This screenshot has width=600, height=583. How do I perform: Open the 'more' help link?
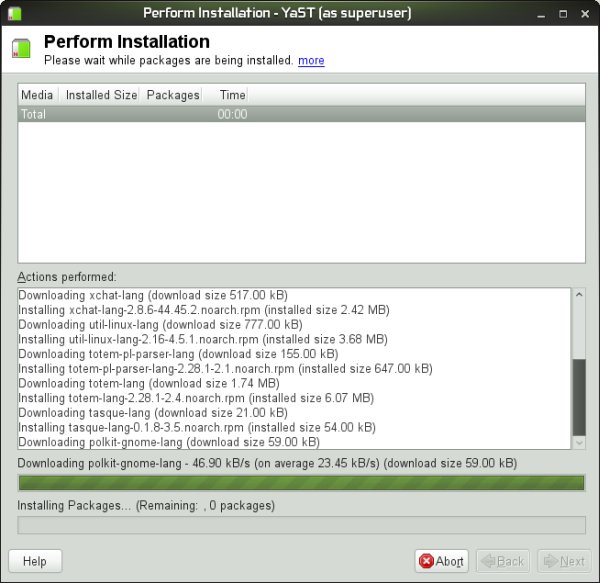(311, 60)
